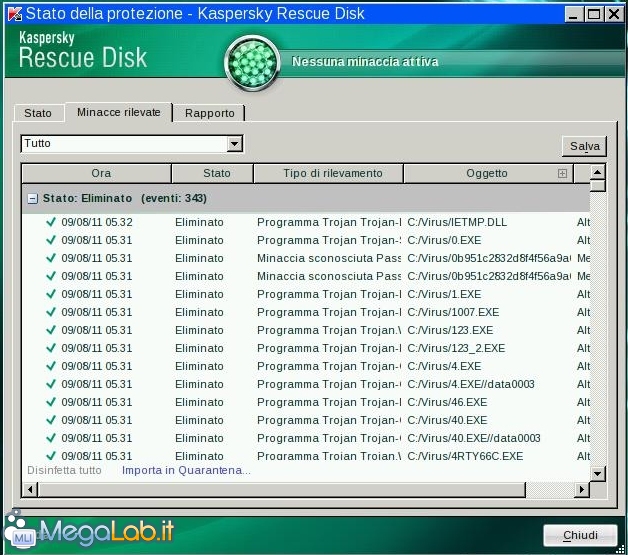Select the C:/Virus/123.EXE object cell
The width and height of the screenshot is (628, 555).
(450, 330)
